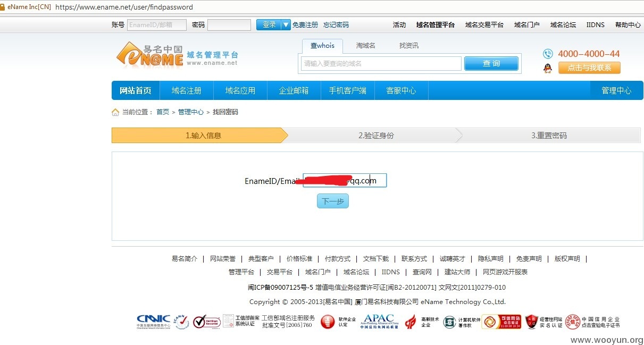Open 网页游戏开服表 footer link

(x=505, y=272)
